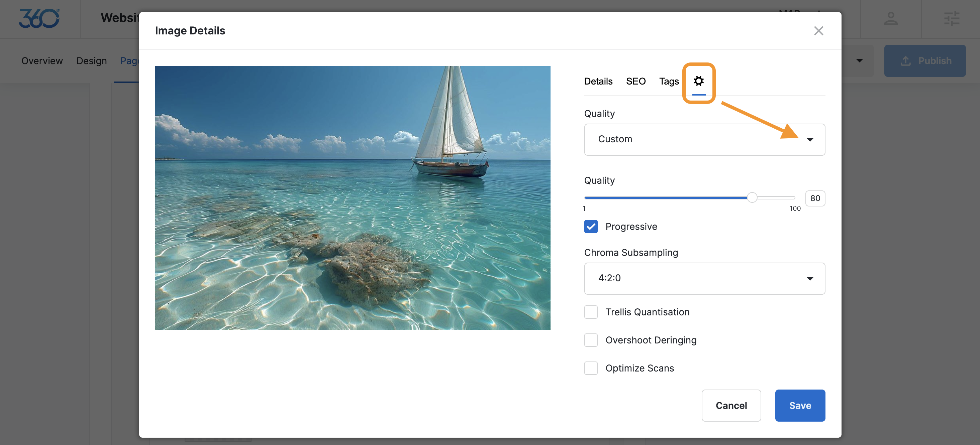Click the Publish upload button
980x445 pixels.
[924, 61]
